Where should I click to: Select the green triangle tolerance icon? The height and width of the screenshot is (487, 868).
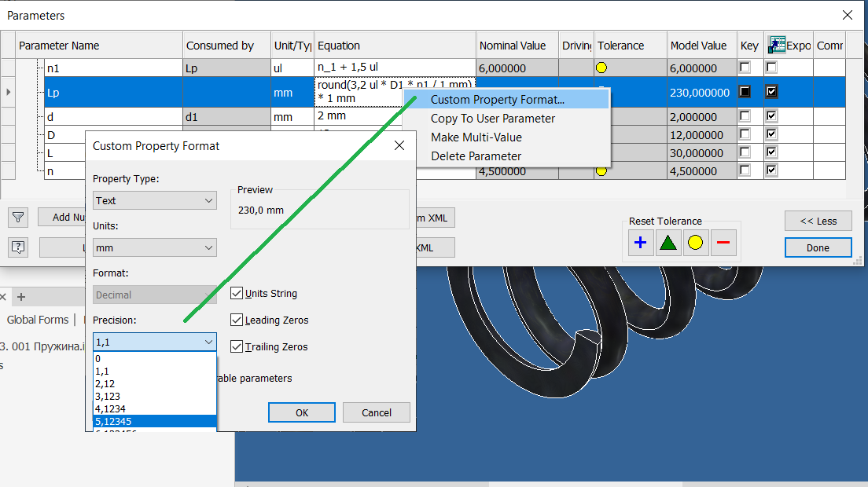668,243
